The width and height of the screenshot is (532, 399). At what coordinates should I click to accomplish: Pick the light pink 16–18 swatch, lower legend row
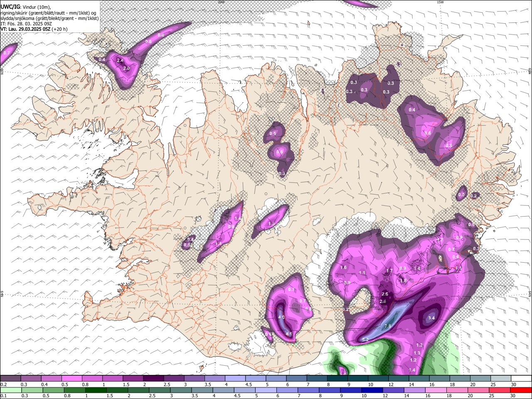pos(436,390)
